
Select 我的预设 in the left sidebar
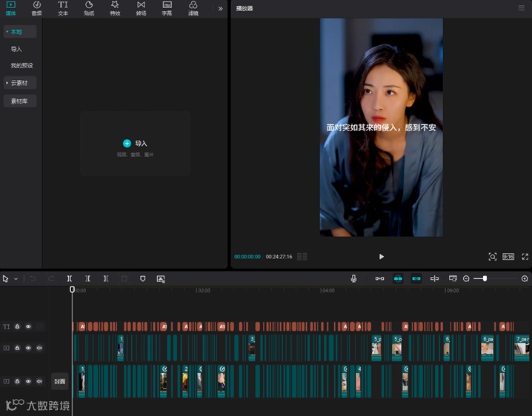tap(21, 66)
